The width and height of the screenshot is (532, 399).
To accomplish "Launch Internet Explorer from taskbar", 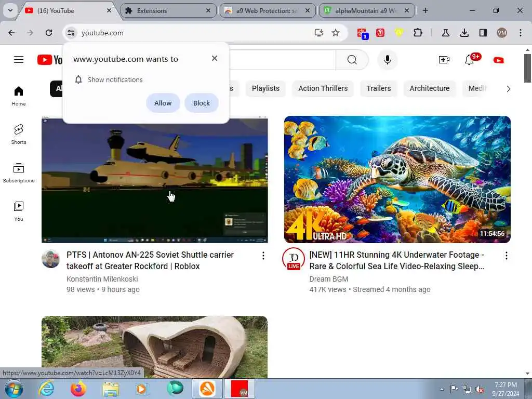I will pos(46,389).
